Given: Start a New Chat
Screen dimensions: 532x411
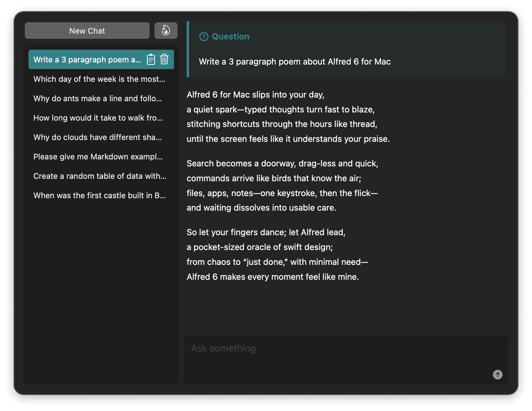Looking at the screenshot, I should [87, 31].
